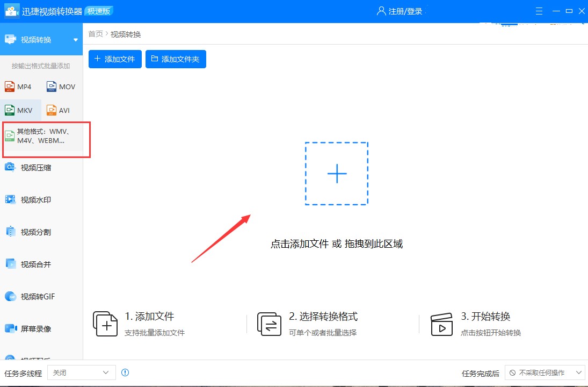Open the 任务多线程 dropdown set to 关闭
Screen dimensions: 588x387
pyautogui.click(x=81, y=372)
